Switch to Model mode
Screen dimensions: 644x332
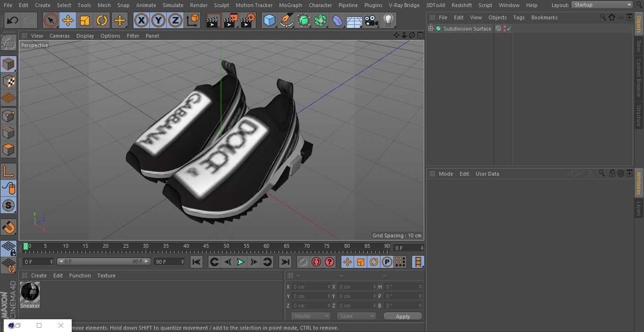[x=8, y=64]
